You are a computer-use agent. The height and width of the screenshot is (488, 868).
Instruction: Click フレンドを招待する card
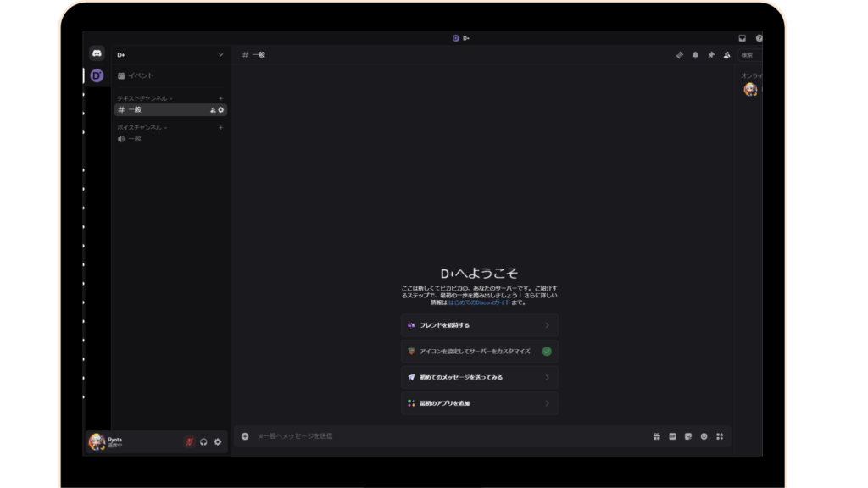(480, 325)
